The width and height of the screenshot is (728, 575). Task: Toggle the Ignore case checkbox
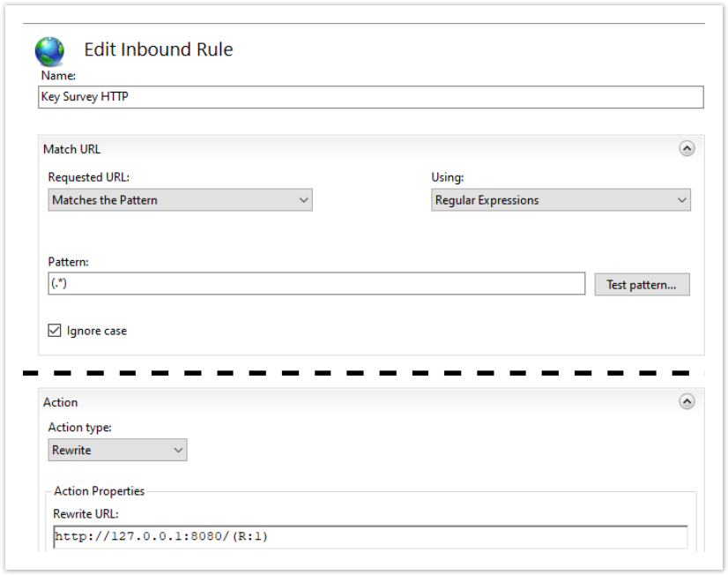55,331
